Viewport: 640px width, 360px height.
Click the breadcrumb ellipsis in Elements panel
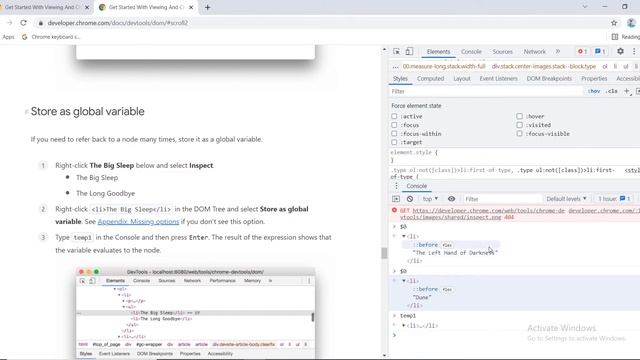point(395,66)
